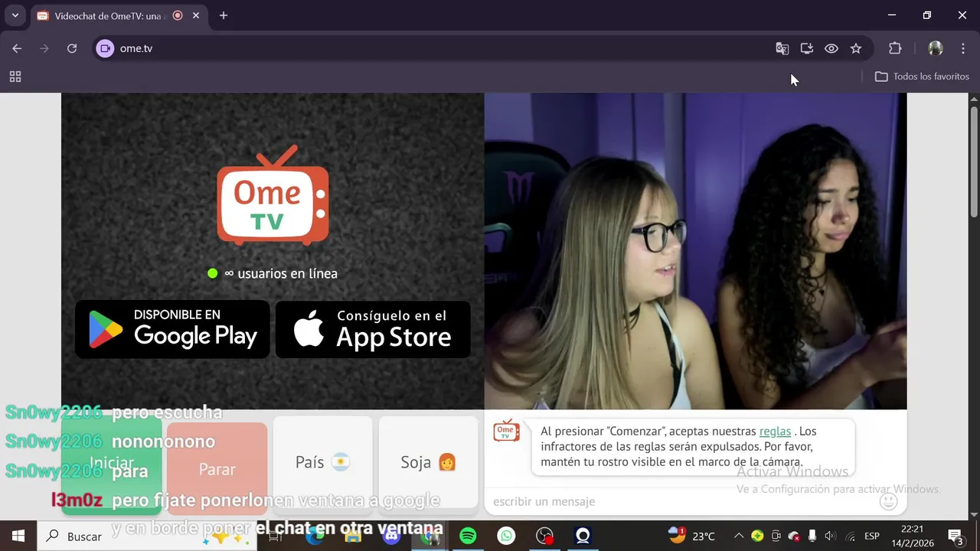Open the Soja gender selector
Screen dimensions: 980x551
428,462
